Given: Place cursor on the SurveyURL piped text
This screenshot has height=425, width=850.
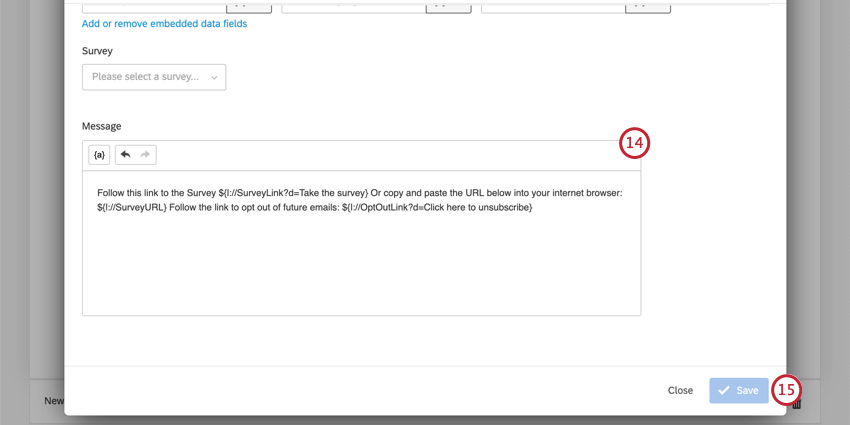Looking at the screenshot, I should pyautogui.click(x=132, y=207).
